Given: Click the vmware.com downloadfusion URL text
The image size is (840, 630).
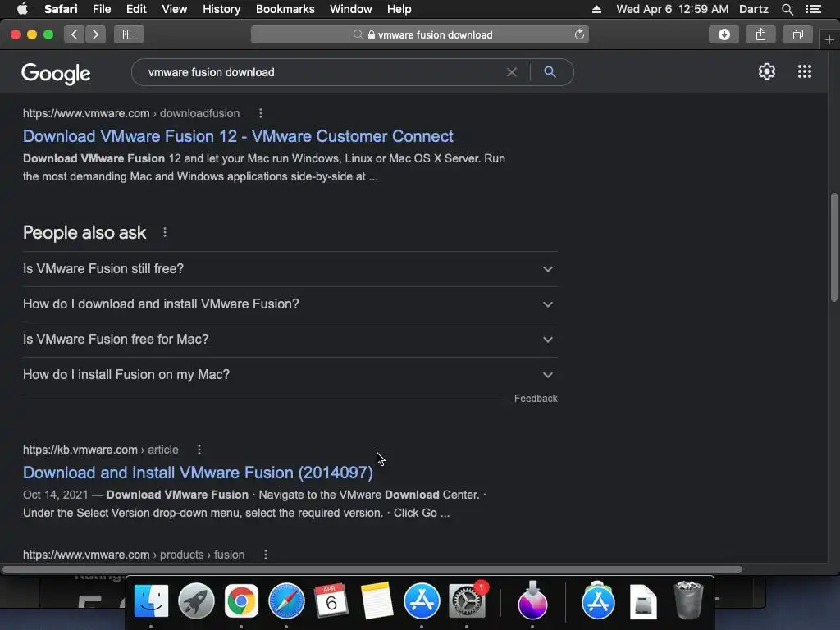Looking at the screenshot, I should point(131,113).
